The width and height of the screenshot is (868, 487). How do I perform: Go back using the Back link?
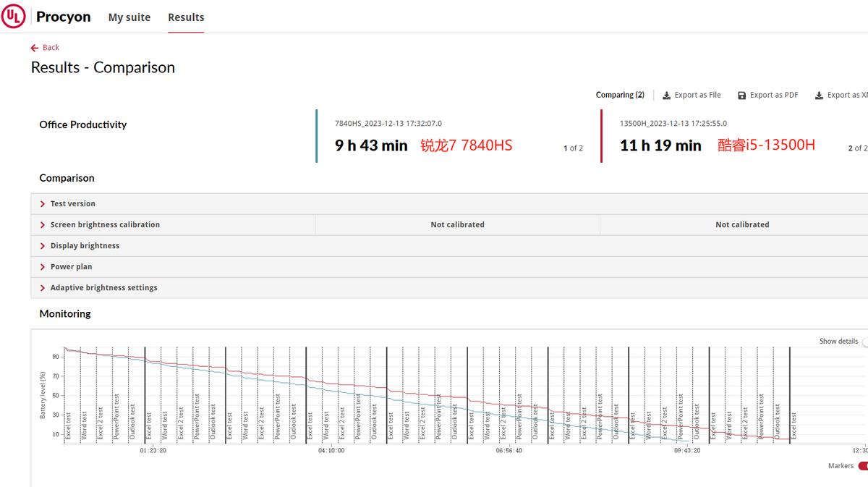pyautogui.click(x=45, y=47)
